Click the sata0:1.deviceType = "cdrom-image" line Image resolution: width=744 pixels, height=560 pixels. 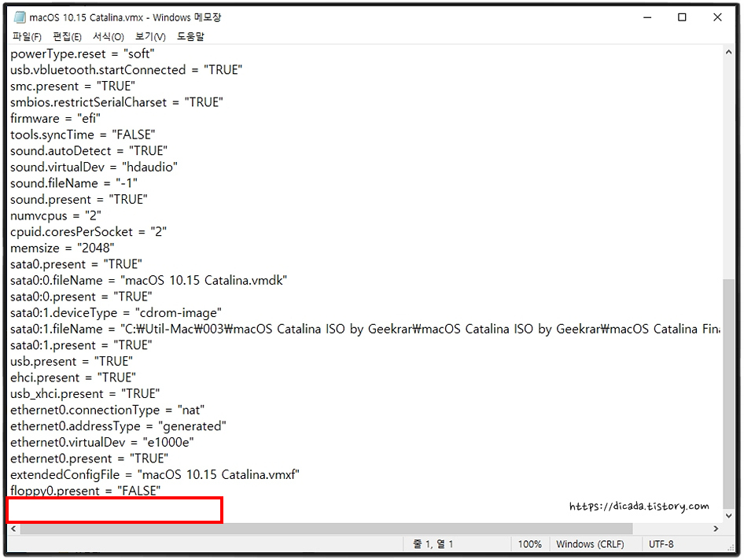click(116, 313)
